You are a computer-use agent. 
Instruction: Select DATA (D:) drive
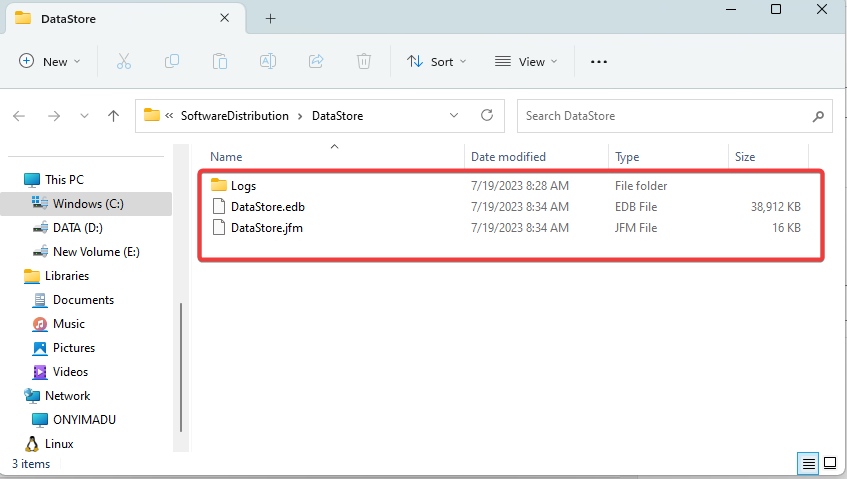pyautogui.click(x=77, y=228)
